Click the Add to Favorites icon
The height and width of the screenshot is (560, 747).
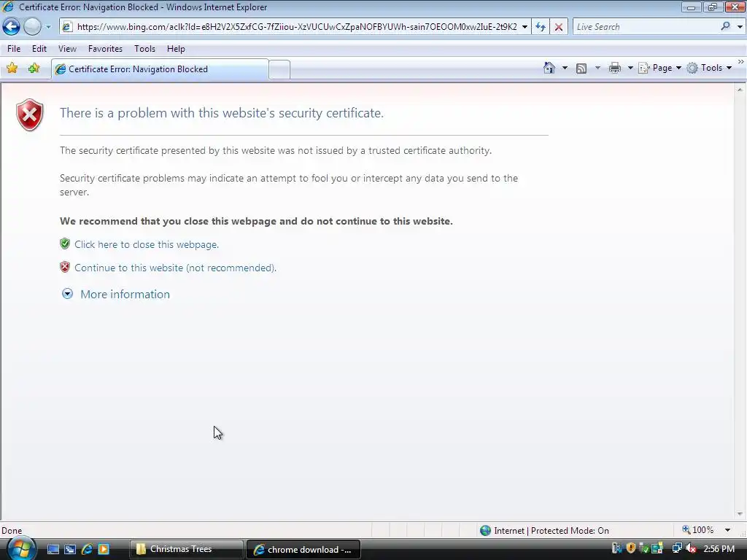click(34, 68)
